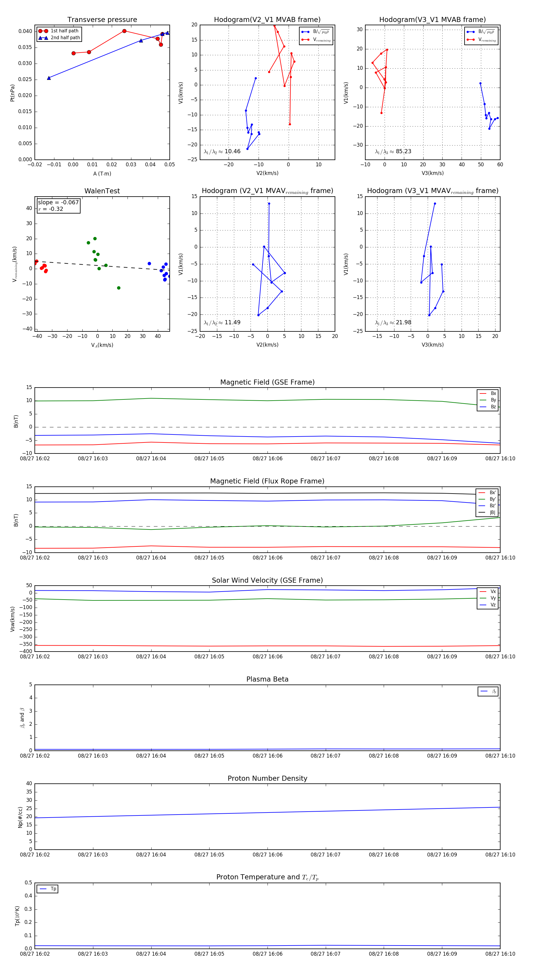
Task: Click the 'A (T·m)' x-axis label
Action: pos(102,174)
